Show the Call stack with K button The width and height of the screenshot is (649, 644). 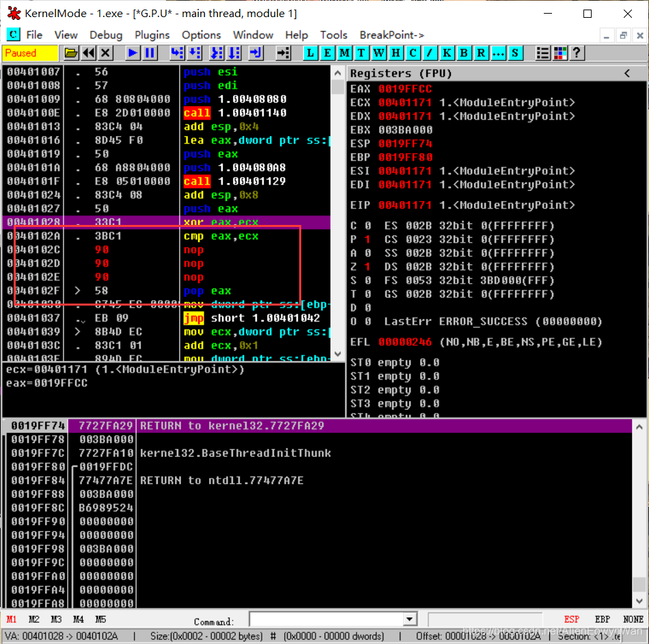click(x=447, y=53)
